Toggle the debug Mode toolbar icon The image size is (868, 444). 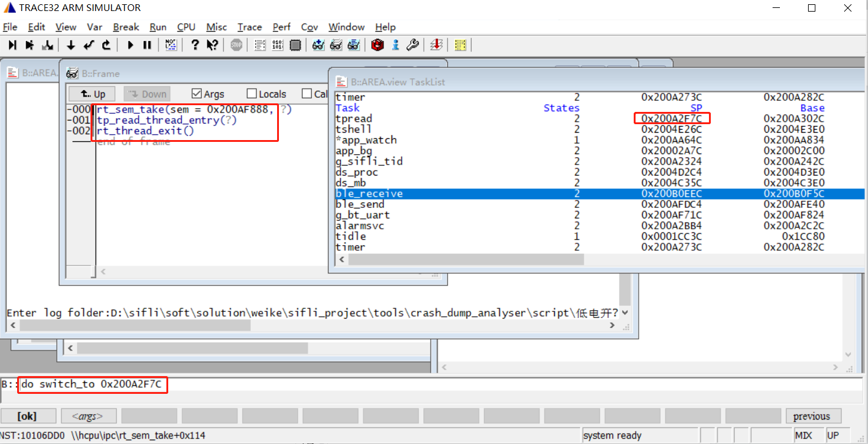[171, 45]
